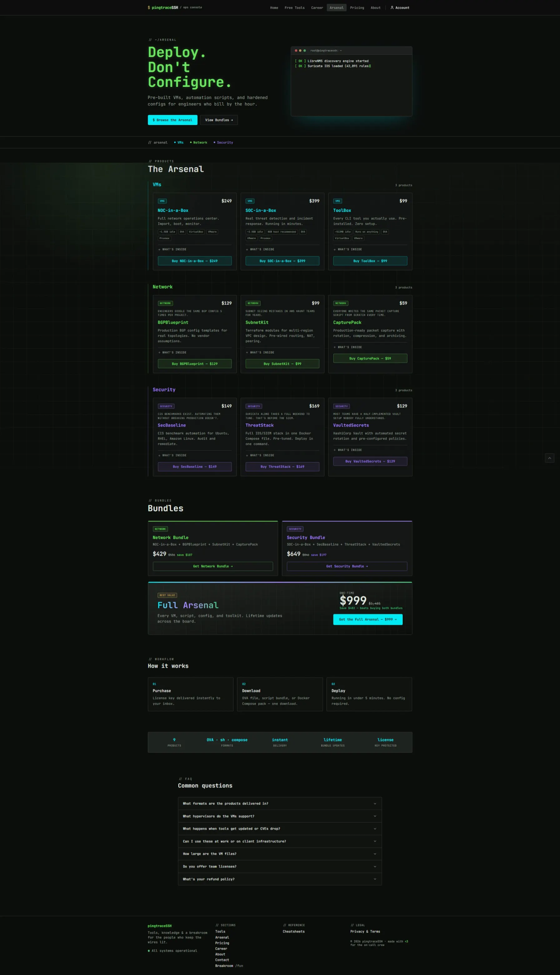
Task: Click the '8GB host recommended' tag
Action: [x=282, y=232]
